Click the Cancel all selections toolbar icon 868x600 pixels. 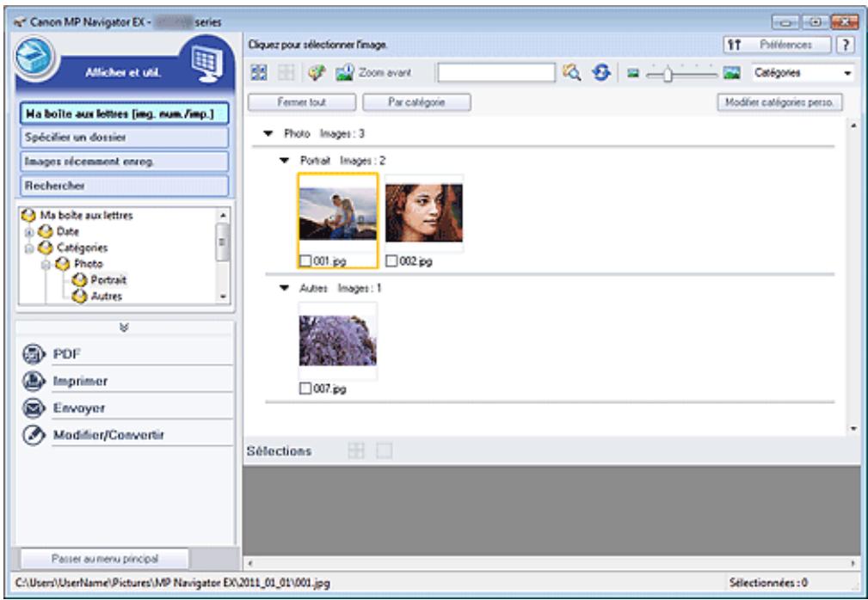pyautogui.click(x=286, y=72)
